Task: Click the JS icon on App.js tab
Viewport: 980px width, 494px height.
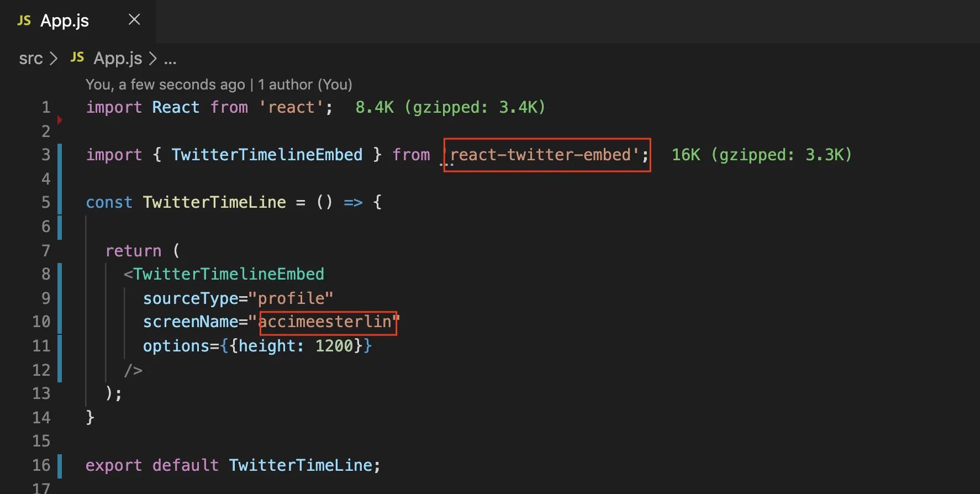Action: pyautogui.click(x=24, y=21)
